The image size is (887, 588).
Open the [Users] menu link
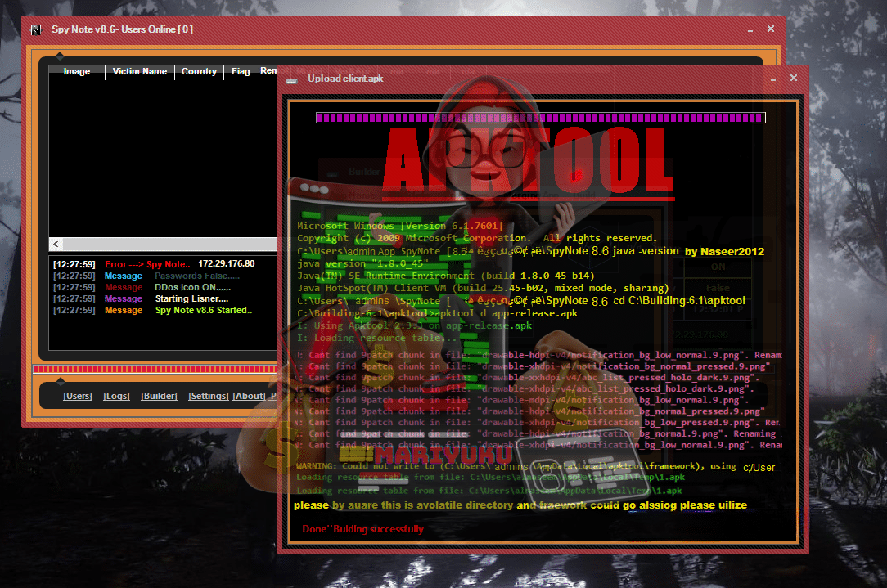tap(78, 396)
